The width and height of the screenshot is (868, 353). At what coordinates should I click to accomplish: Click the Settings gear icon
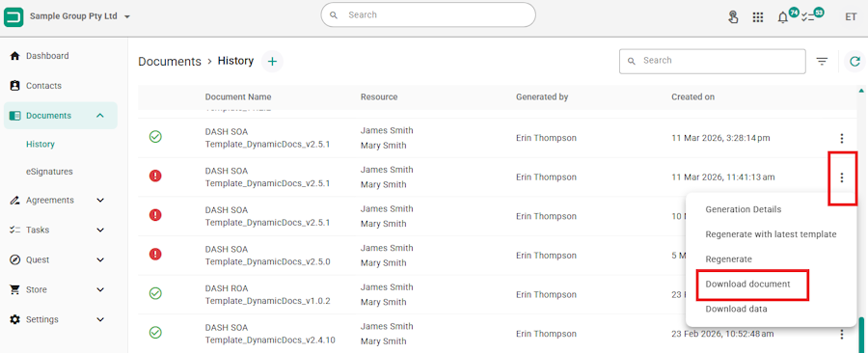click(14, 319)
